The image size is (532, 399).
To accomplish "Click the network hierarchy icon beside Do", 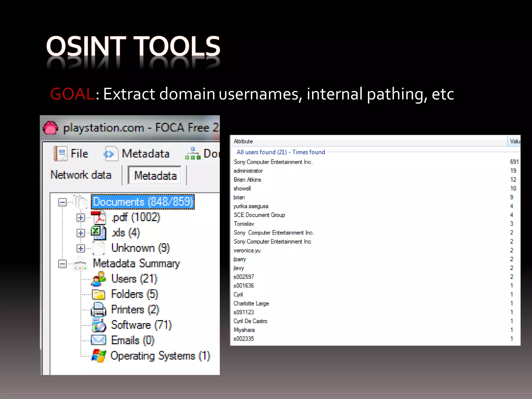I will (193, 154).
